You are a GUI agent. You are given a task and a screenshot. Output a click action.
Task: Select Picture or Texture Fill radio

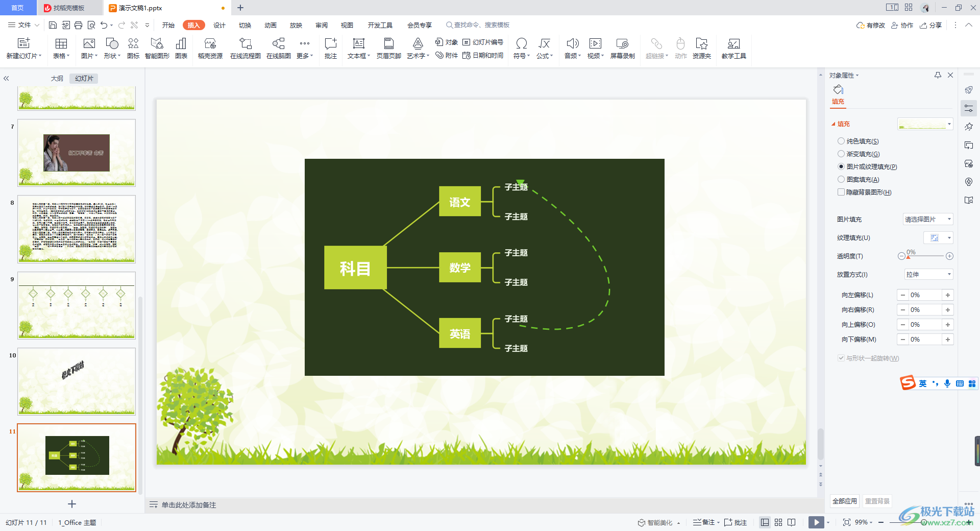[841, 166]
